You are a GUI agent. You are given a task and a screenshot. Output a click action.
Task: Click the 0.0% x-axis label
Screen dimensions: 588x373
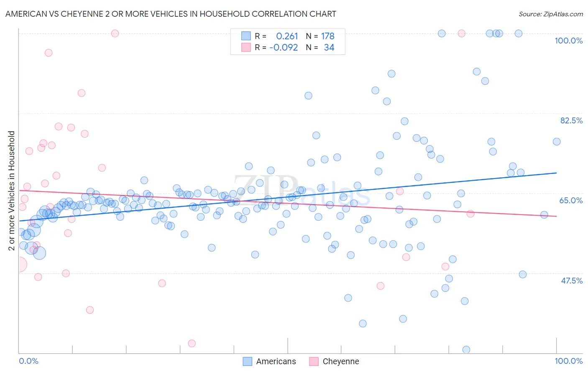coord(28,361)
